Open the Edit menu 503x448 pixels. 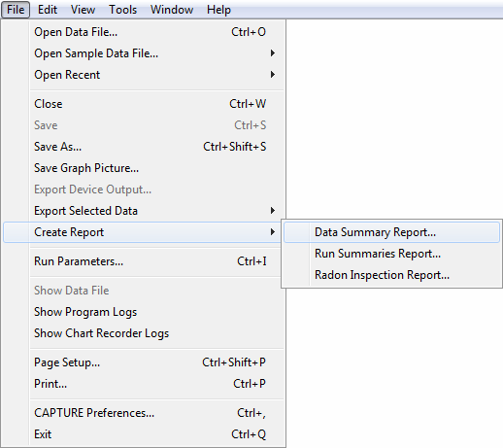48,10
